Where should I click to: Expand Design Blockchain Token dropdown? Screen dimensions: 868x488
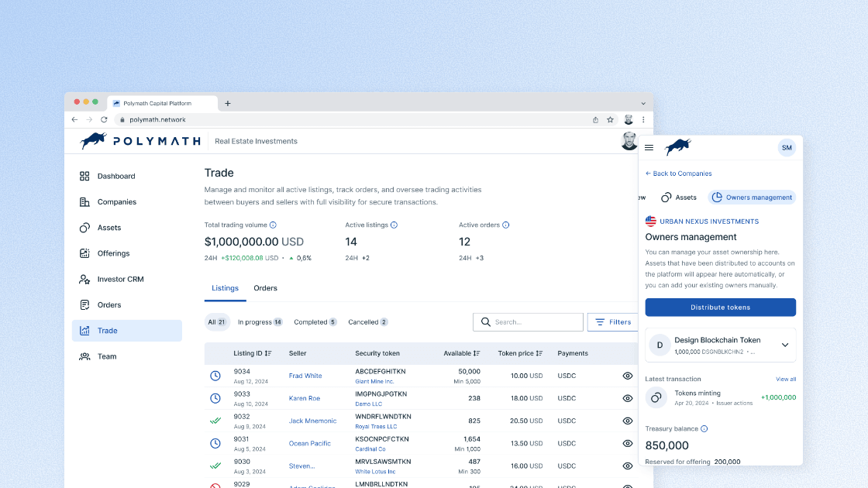click(x=785, y=345)
